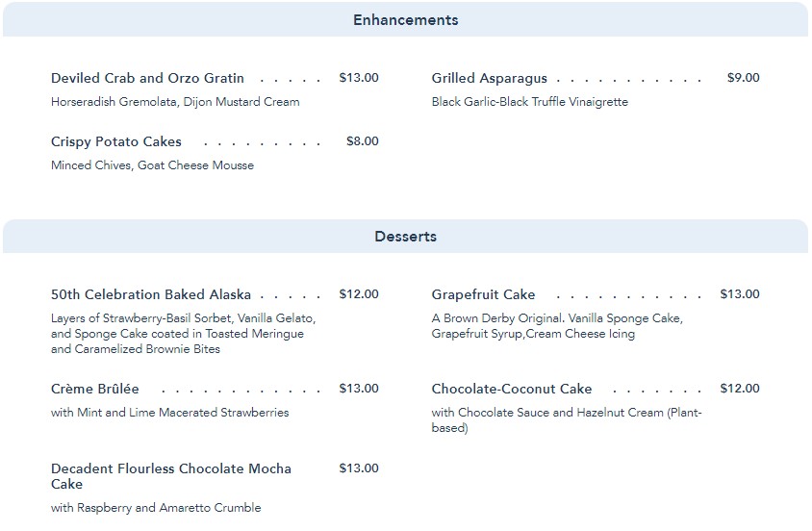Open the Grilled Asparagus menu item
Viewport: 812px width, 531px height.
pos(489,79)
